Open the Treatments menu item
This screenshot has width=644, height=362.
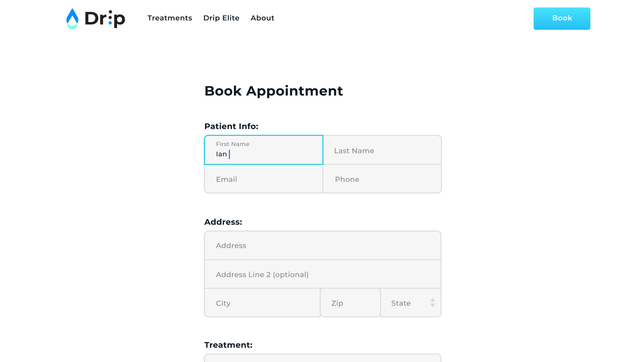click(170, 18)
